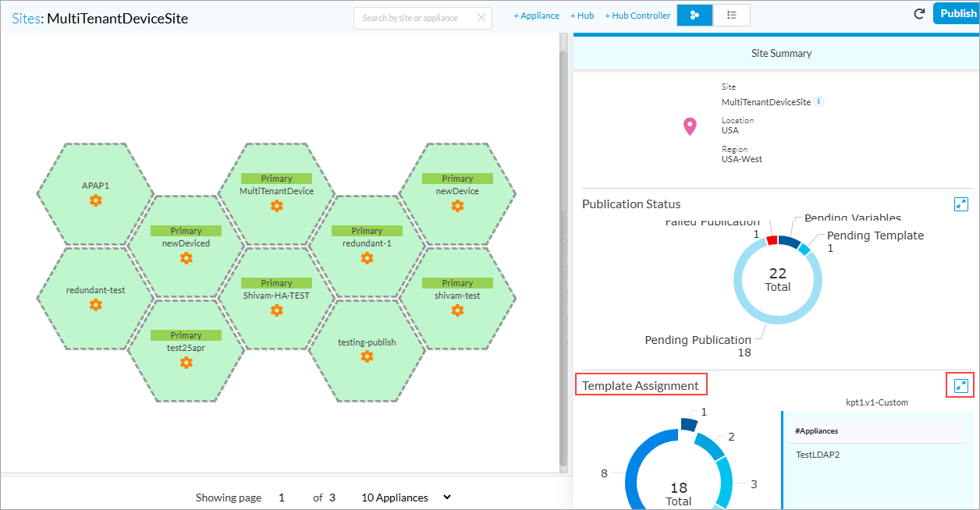Open gear icon on redundant-1 hexagon
Image resolution: width=980 pixels, height=510 pixels.
pyautogui.click(x=367, y=258)
